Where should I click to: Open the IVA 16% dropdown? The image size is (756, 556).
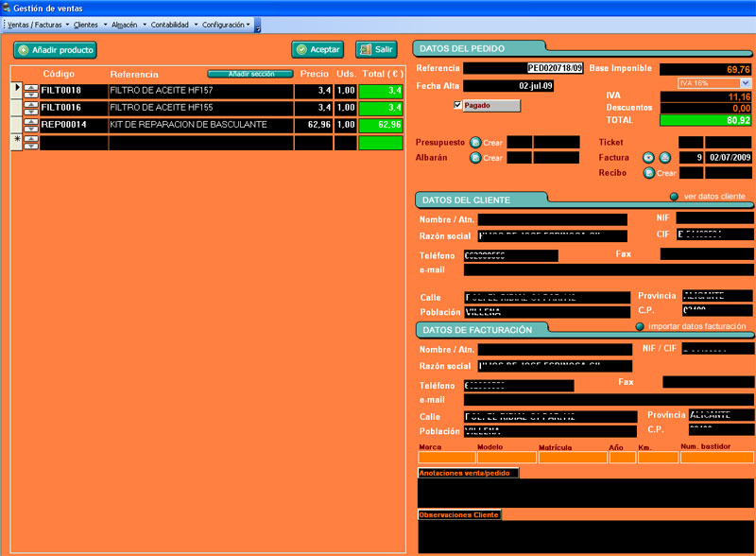[746, 83]
